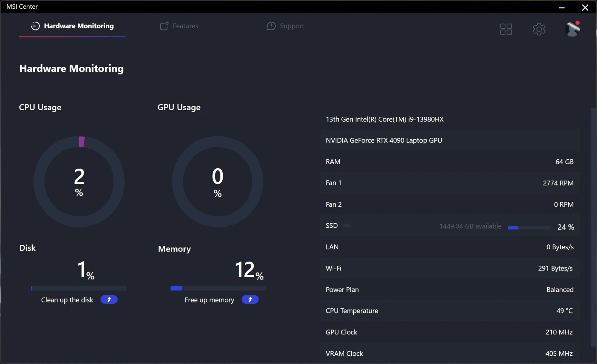Click the Features tab icon
597x364 pixels.
pyautogui.click(x=164, y=26)
